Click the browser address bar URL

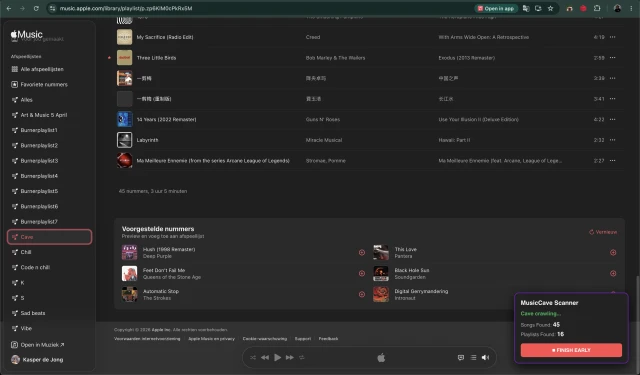click(126, 8)
